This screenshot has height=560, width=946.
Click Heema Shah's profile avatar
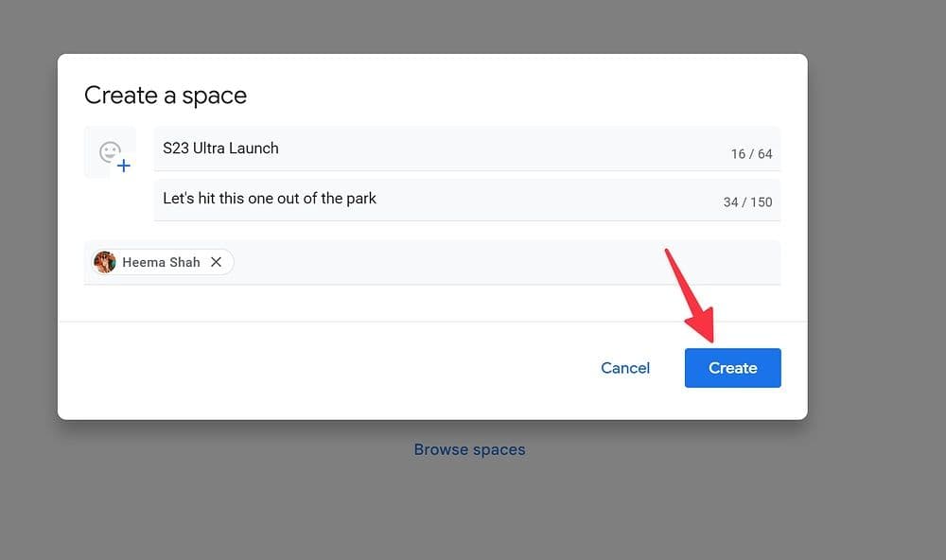point(105,262)
